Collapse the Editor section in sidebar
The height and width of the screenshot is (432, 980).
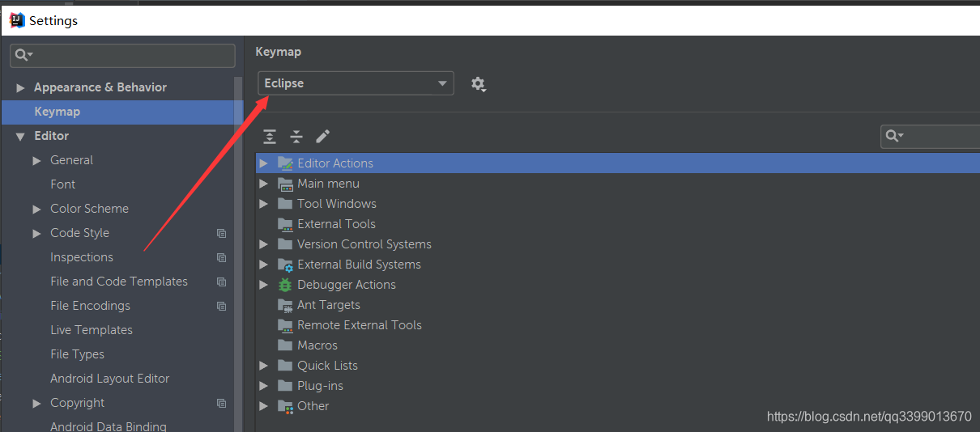pos(21,136)
